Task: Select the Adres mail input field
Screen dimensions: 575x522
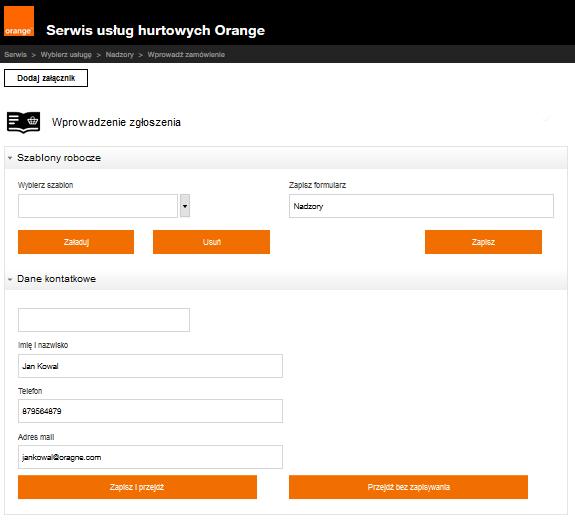Action: click(x=150, y=457)
